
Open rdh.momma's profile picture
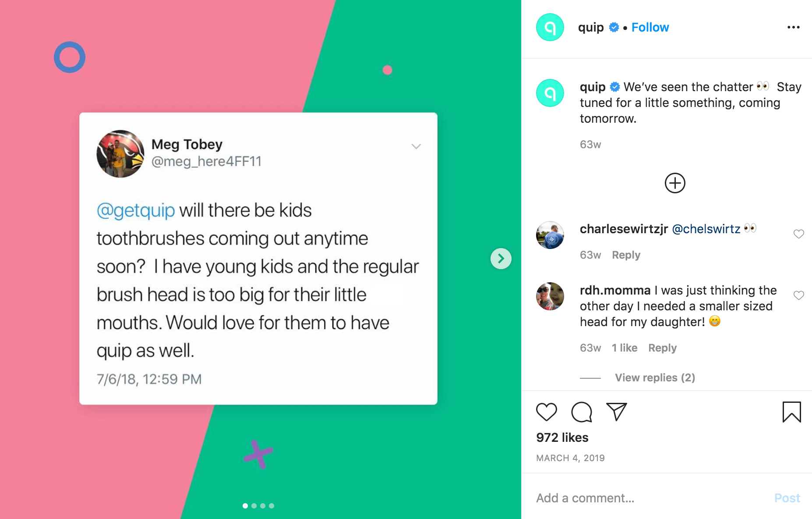[x=550, y=296]
